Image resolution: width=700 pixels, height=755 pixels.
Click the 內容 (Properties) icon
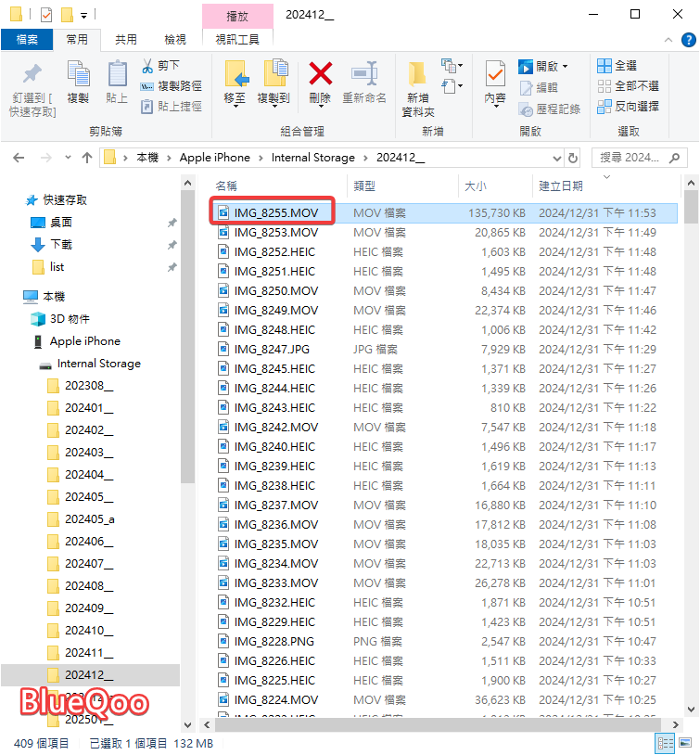coord(495,74)
